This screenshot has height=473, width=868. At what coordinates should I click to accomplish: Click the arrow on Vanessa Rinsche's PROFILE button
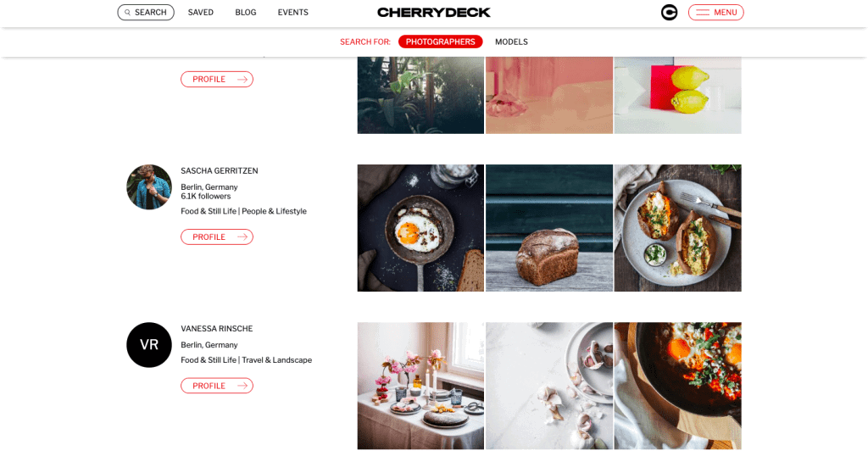[x=242, y=386]
